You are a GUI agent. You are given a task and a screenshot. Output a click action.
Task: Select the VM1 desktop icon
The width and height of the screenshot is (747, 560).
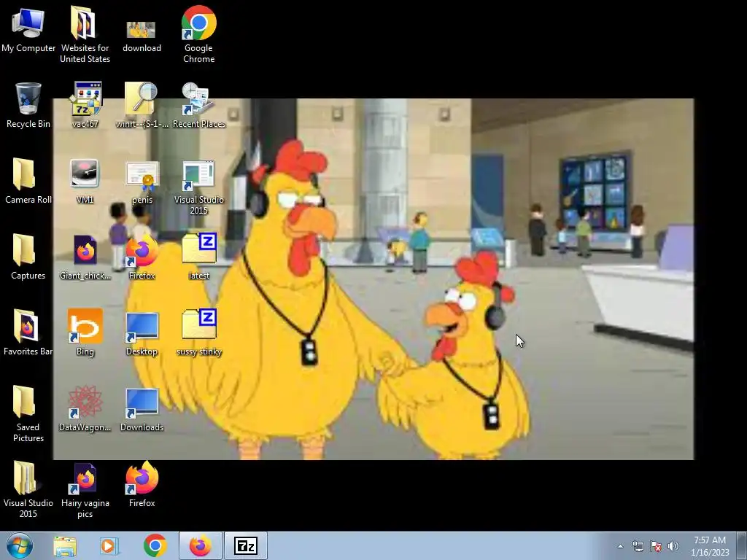[x=85, y=181]
